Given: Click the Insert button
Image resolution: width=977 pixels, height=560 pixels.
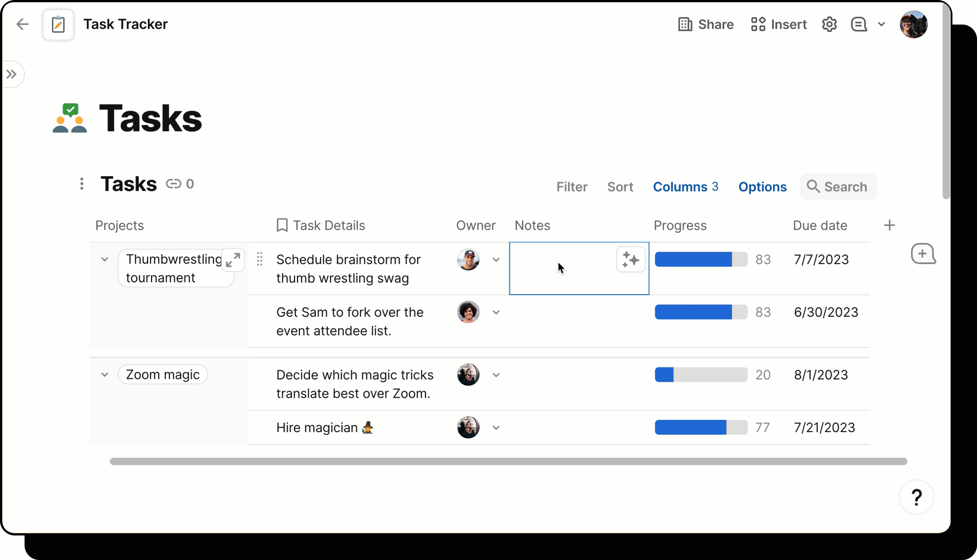Looking at the screenshot, I should pyautogui.click(x=778, y=24).
